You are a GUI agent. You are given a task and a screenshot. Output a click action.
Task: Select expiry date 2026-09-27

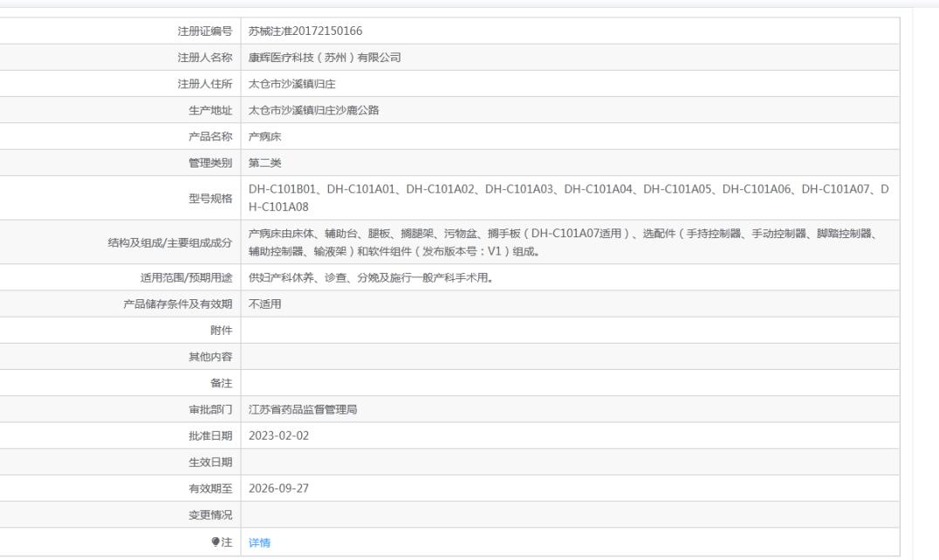point(278,488)
